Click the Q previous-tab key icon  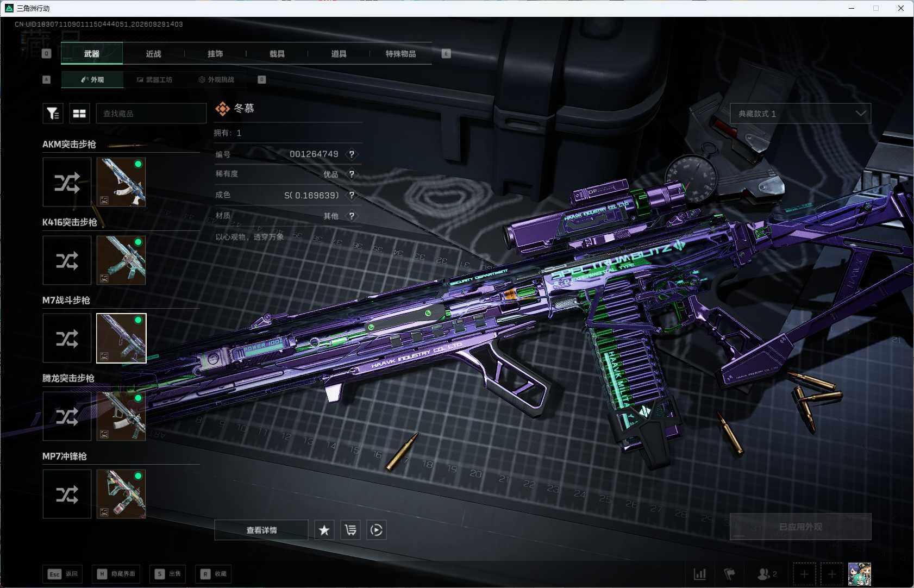click(47, 53)
